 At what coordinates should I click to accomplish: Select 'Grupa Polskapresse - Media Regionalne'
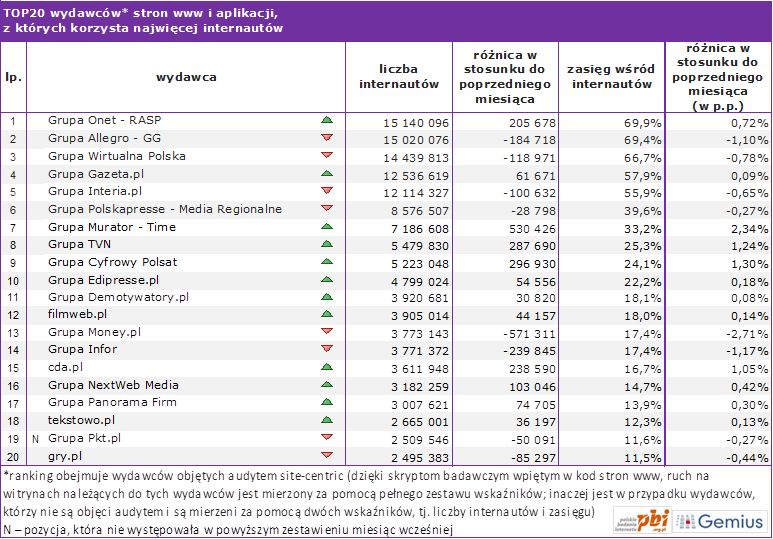pos(165,209)
